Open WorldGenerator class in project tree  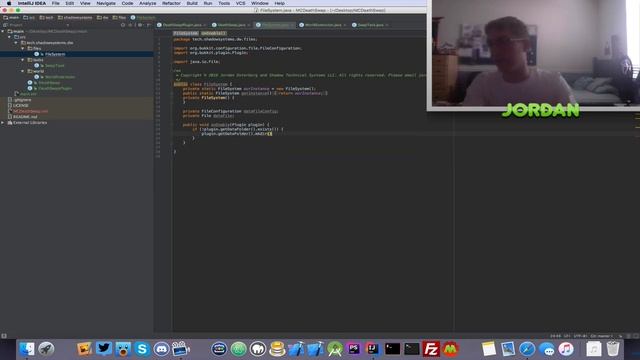click(x=60, y=77)
